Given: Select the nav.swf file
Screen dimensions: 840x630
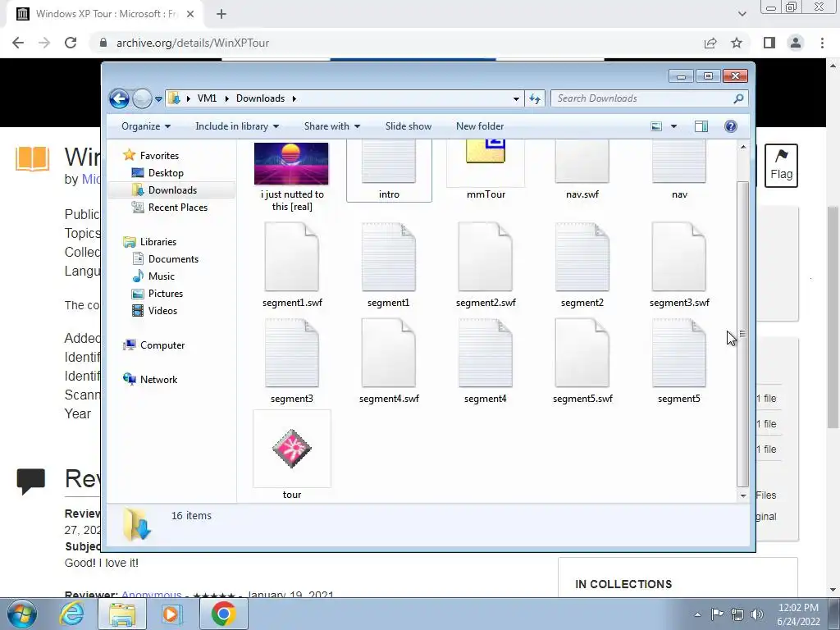Looking at the screenshot, I should [x=582, y=171].
